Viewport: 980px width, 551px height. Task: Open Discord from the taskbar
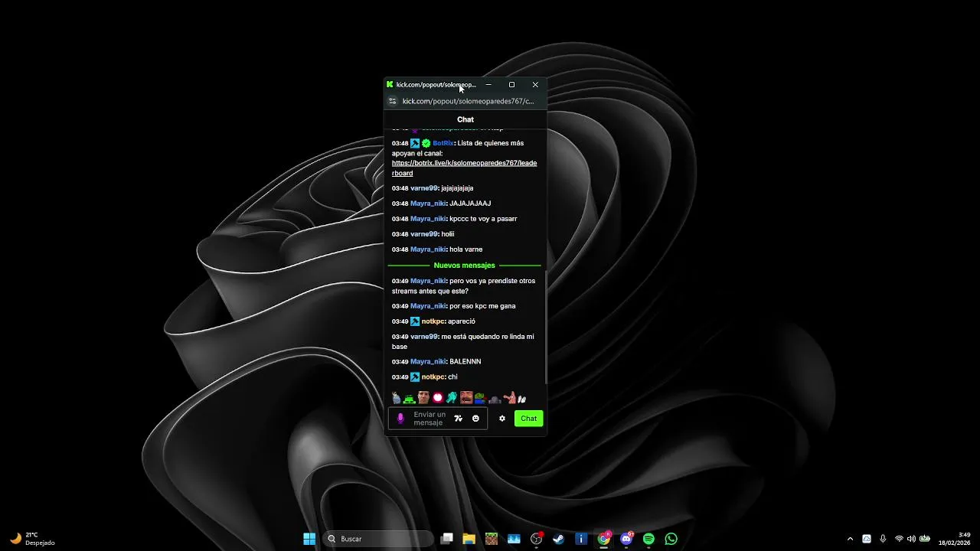tap(626, 539)
